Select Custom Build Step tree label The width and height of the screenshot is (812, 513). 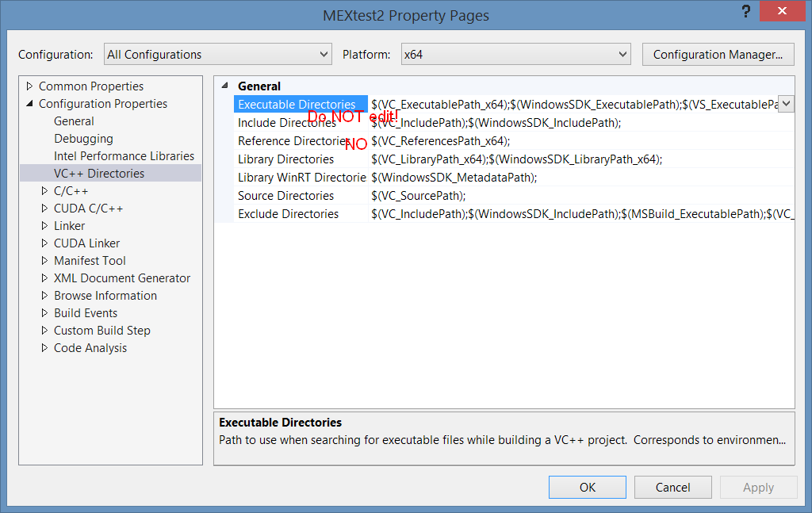tap(102, 331)
